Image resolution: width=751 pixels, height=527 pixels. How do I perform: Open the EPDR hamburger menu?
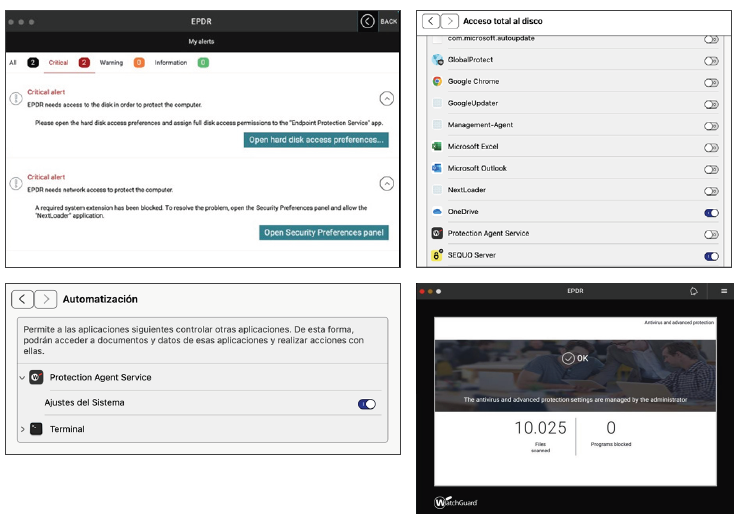pos(724,291)
